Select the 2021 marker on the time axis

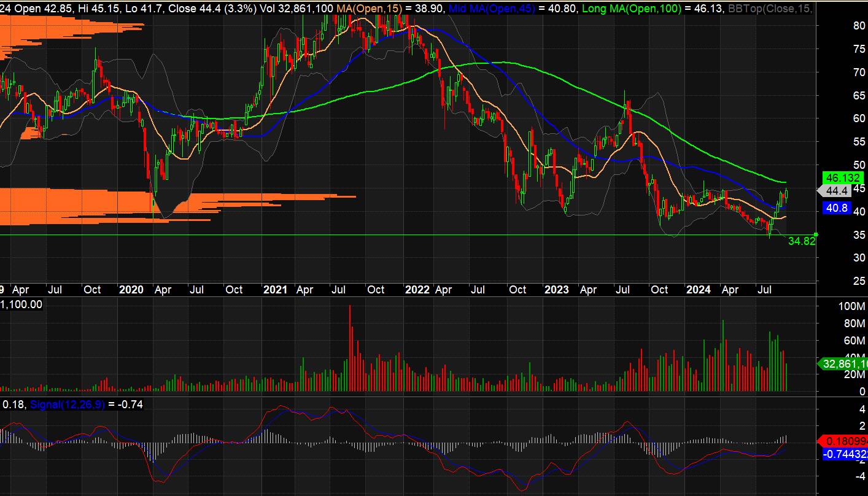[x=275, y=290]
